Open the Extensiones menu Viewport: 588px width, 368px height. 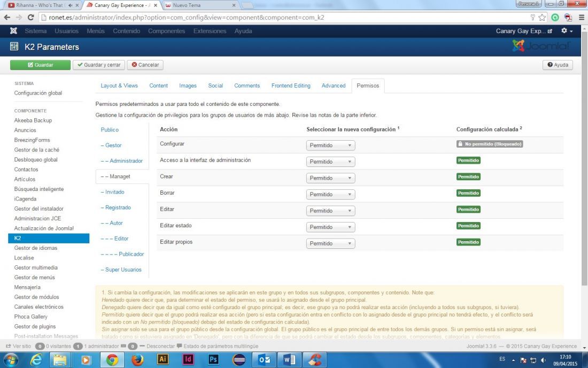pos(210,31)
